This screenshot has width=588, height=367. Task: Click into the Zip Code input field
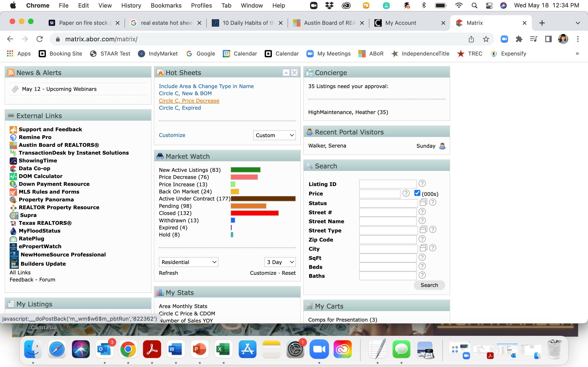[387, 239]
